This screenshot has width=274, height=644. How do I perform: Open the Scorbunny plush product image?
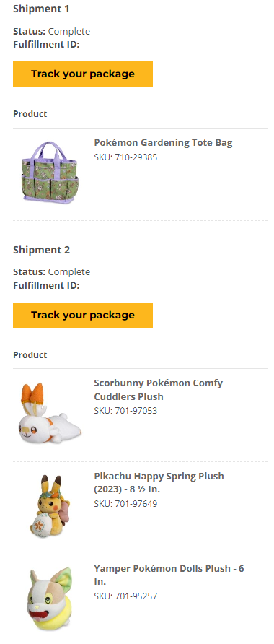(50, 413)
